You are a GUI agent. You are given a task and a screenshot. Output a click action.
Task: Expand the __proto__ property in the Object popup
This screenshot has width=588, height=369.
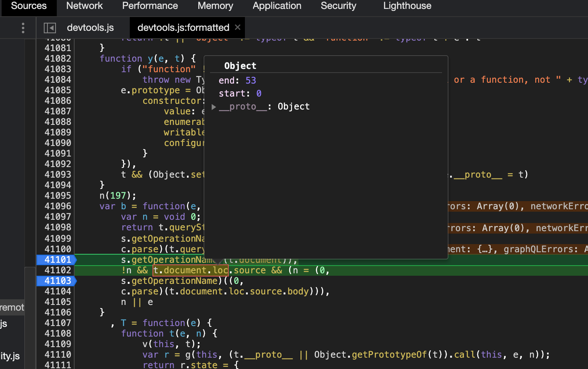coord(214,107)
